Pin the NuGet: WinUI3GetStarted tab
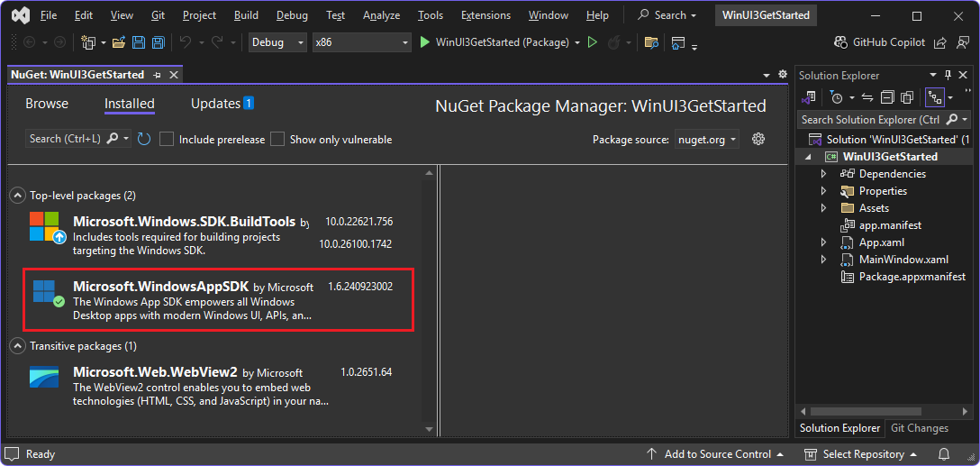The image size is (980, 466). click(157, 75)
